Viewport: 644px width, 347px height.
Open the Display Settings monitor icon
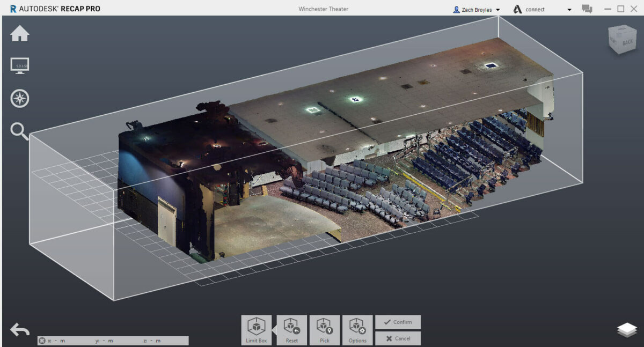20,65
